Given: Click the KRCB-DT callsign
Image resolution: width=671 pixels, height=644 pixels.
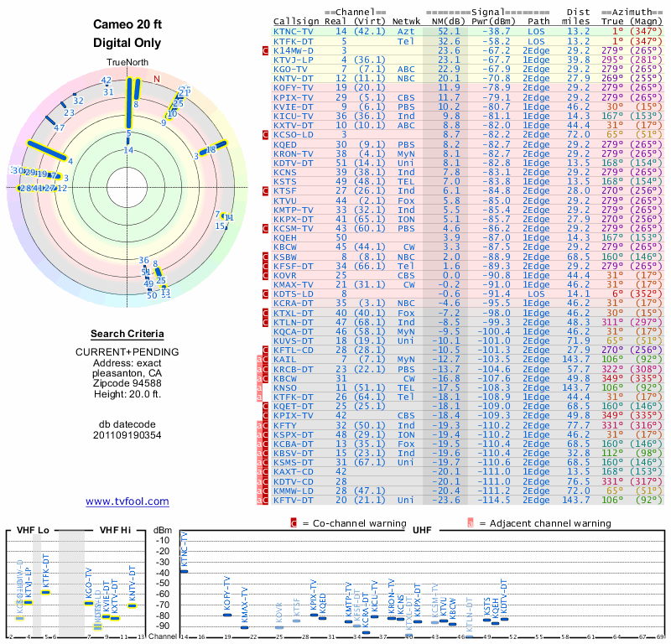Looking at the screenshot, I should [x=294, y=369].
